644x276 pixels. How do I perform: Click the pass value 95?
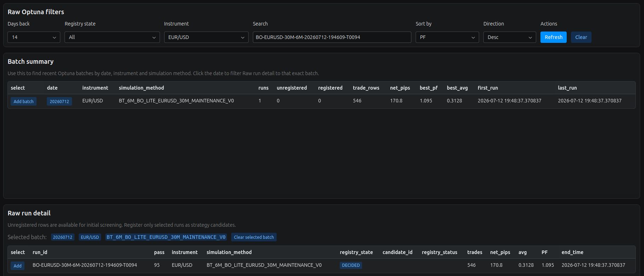click(x=157, y=265)
